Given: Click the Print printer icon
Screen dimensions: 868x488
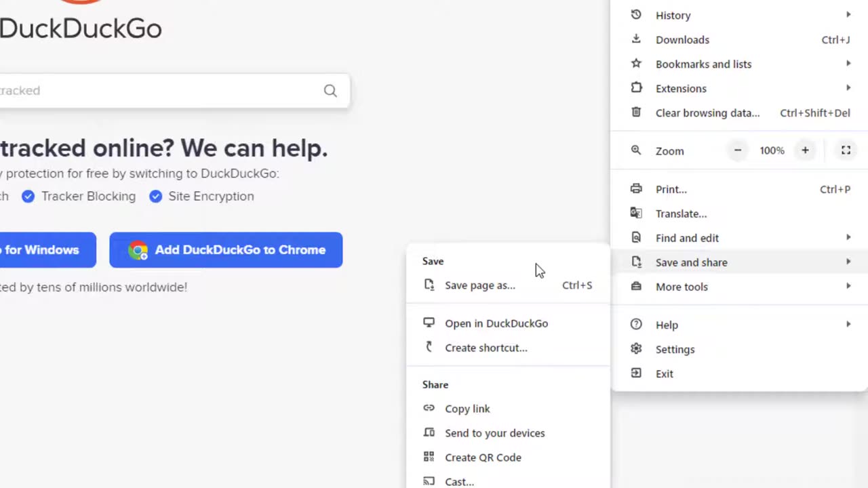Looking at the screenshot, I should click(x=636, y=189).
